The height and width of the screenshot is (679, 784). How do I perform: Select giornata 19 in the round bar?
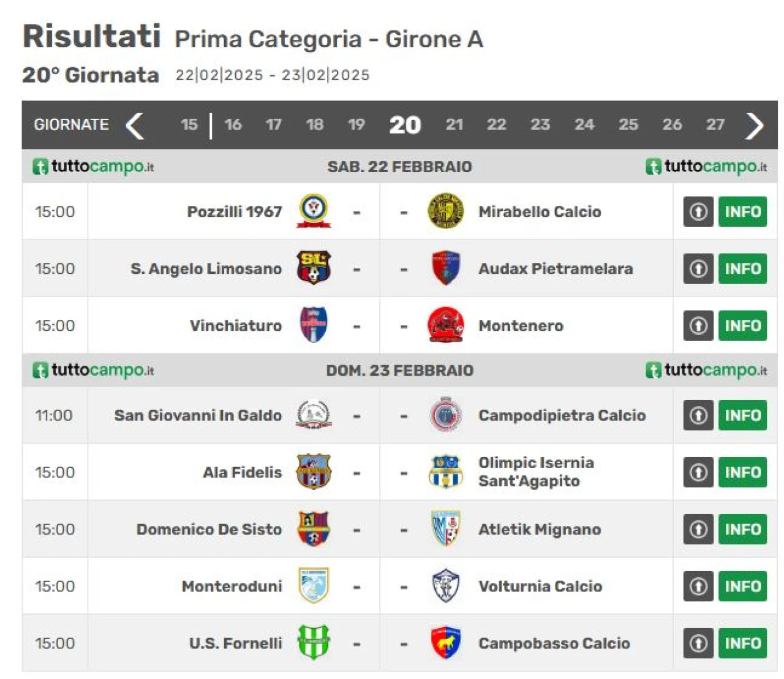[356, 124]
